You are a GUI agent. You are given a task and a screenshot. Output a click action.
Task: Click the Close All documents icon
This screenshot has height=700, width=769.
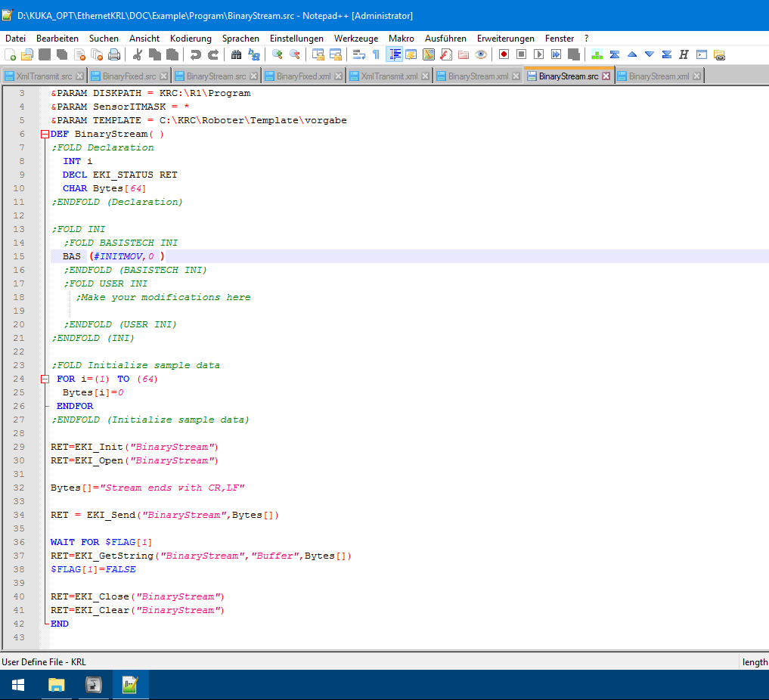click(x=97, y=54)
